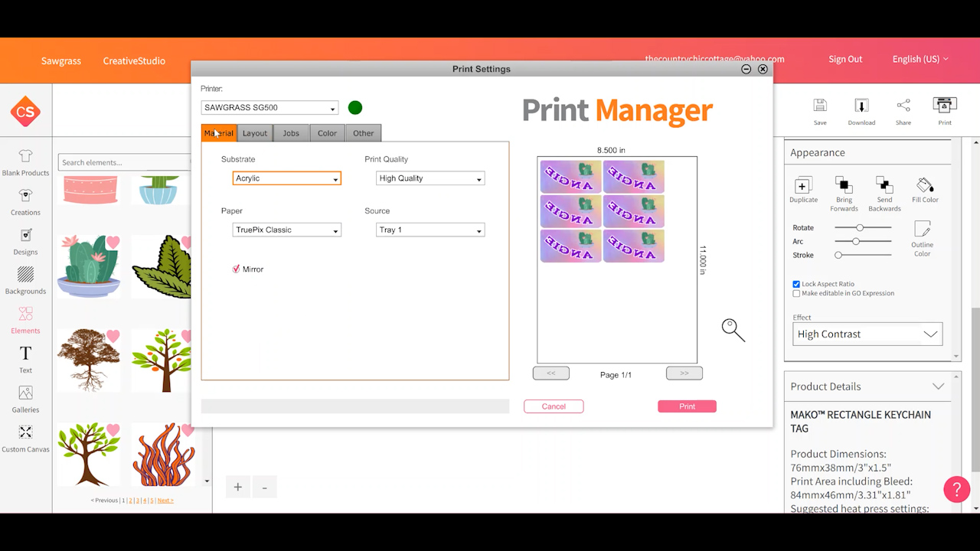
Task: Open the Custom Canvas tool
Action: (25, 439)
